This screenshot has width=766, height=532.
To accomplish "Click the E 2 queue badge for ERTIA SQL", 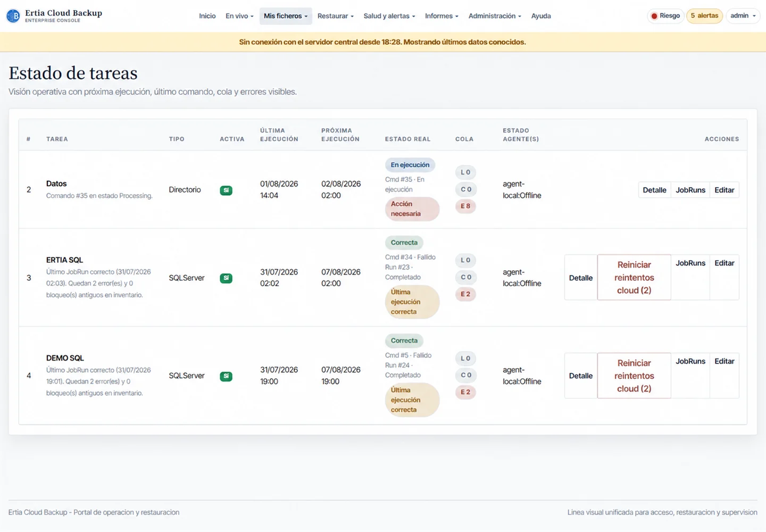I will 465,294.
